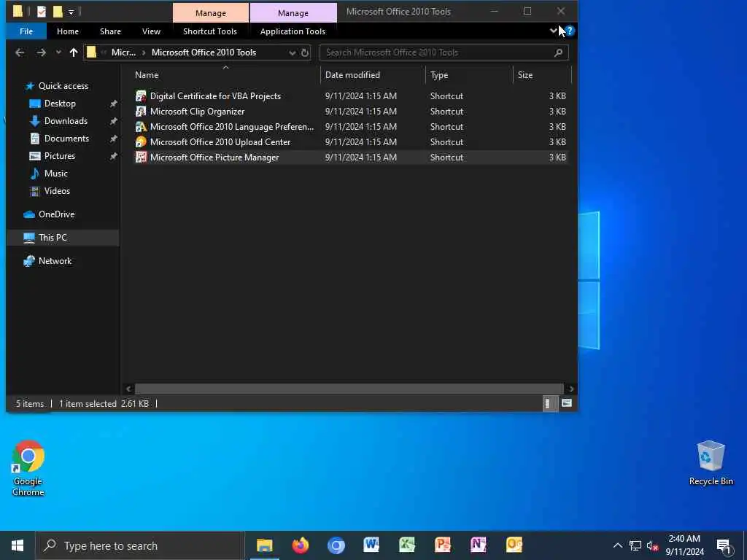Select Office 2010 Language Preferences icon
The height and width of the screenshot is (560, 747).
[x=141, y=127]
